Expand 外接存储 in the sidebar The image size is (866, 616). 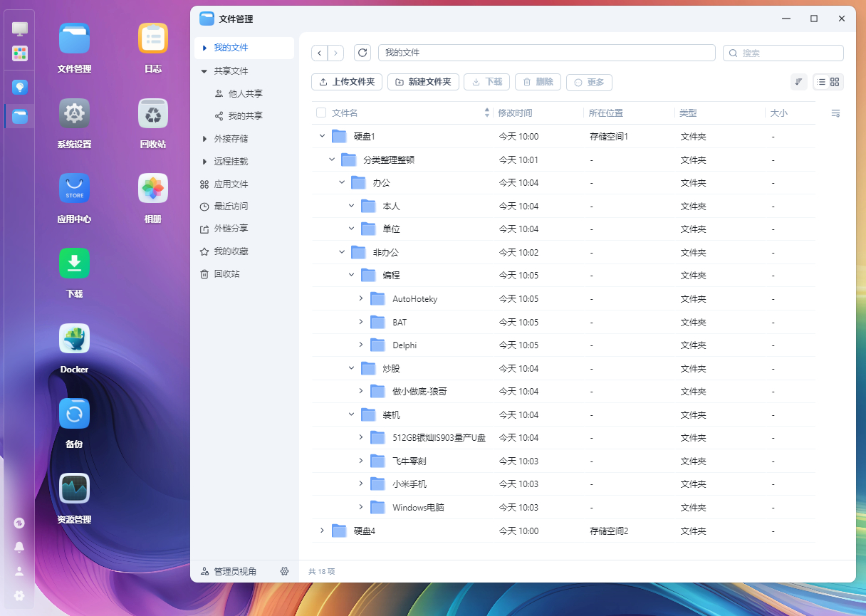click(204, 139)
